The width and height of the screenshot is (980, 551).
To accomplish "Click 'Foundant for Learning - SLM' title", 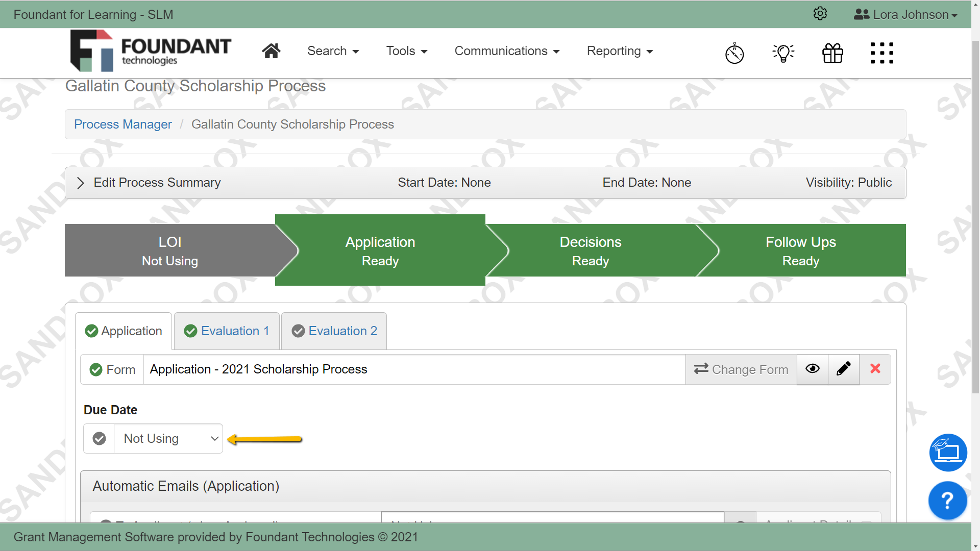I will (x=93, y=14).
